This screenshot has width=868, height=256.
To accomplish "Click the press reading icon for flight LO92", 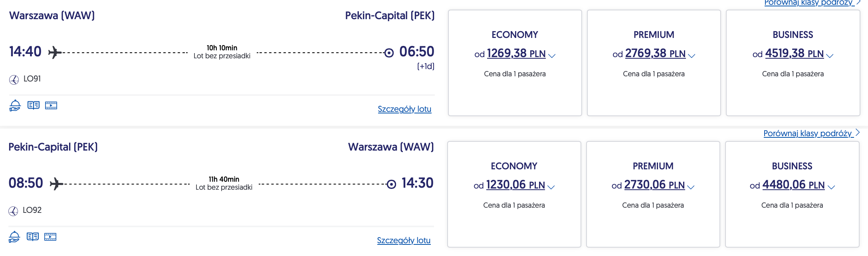I will (x=33, y=237).
